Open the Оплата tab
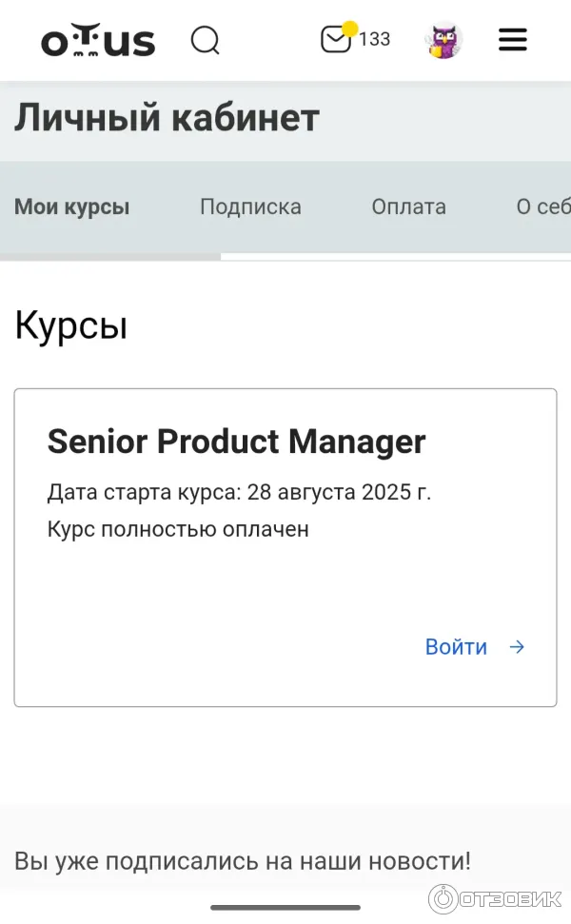Screen dimensions: 571x924 [408, 207]
